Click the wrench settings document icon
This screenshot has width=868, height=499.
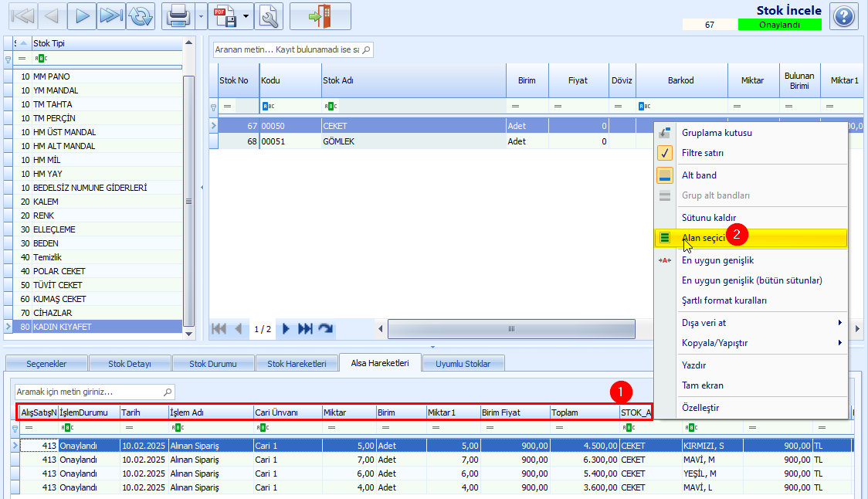coord(269,16)
